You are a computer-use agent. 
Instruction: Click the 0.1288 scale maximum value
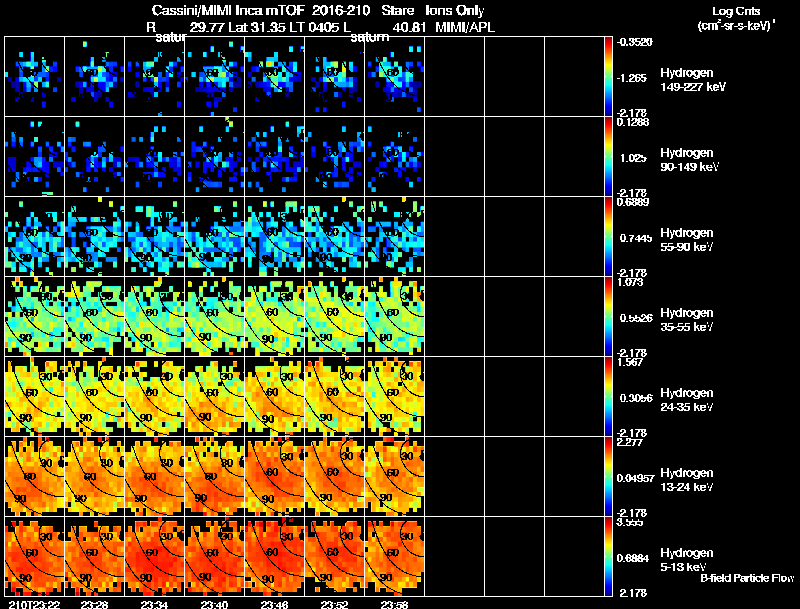click(632, 122)
